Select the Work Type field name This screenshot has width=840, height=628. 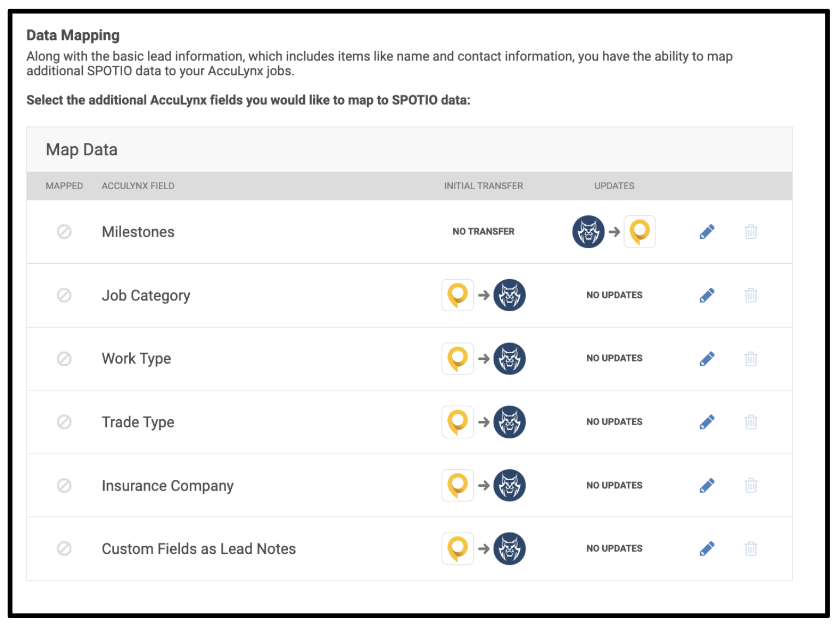pos(136,359)
